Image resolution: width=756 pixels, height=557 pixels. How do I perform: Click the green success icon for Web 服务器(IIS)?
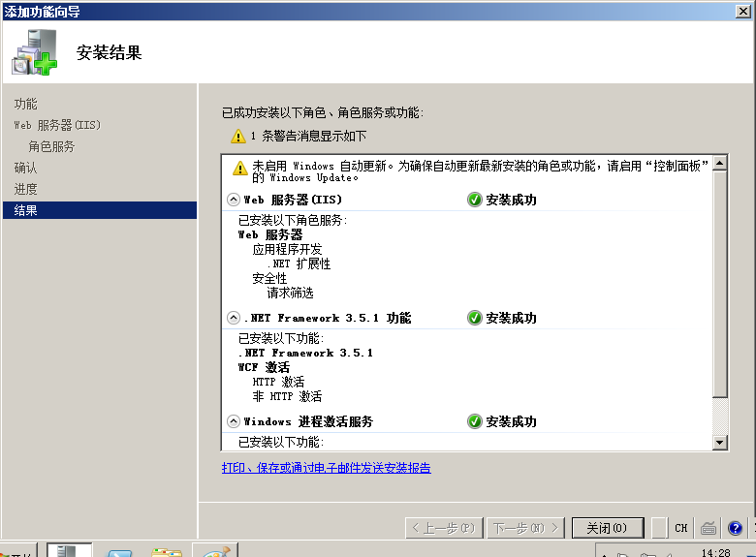pyautogui.click(x=474, y=200)
